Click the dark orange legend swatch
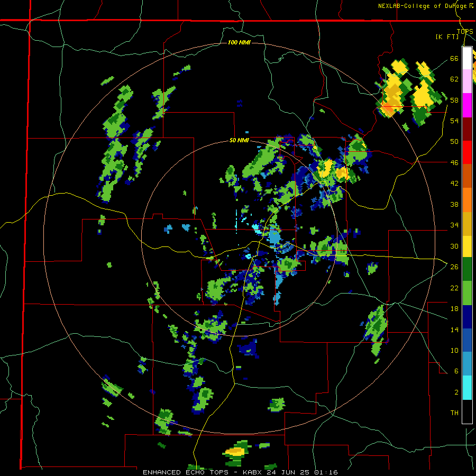The image size is (476, 476). click(467, 176)
